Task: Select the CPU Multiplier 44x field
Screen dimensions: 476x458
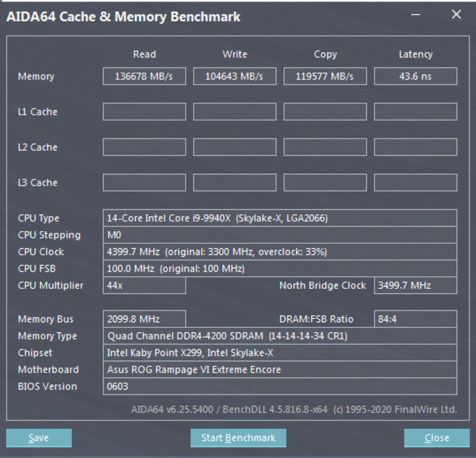Action: [x=144, y=286]
